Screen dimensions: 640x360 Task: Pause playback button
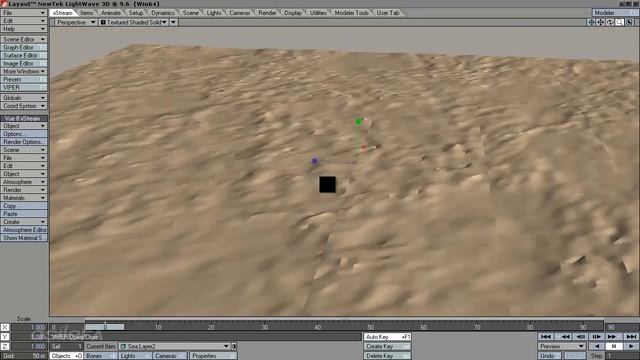tap(613, 346)
